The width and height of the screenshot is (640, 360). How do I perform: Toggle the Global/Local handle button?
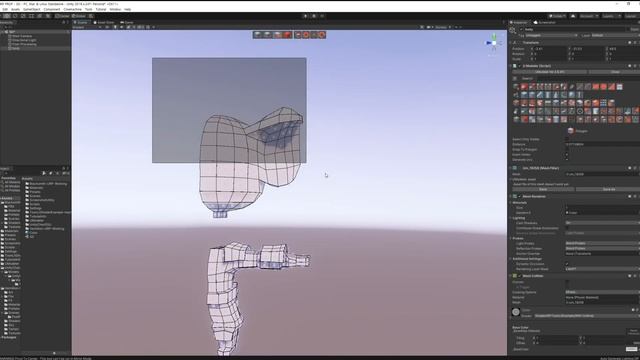pos(79,16)
